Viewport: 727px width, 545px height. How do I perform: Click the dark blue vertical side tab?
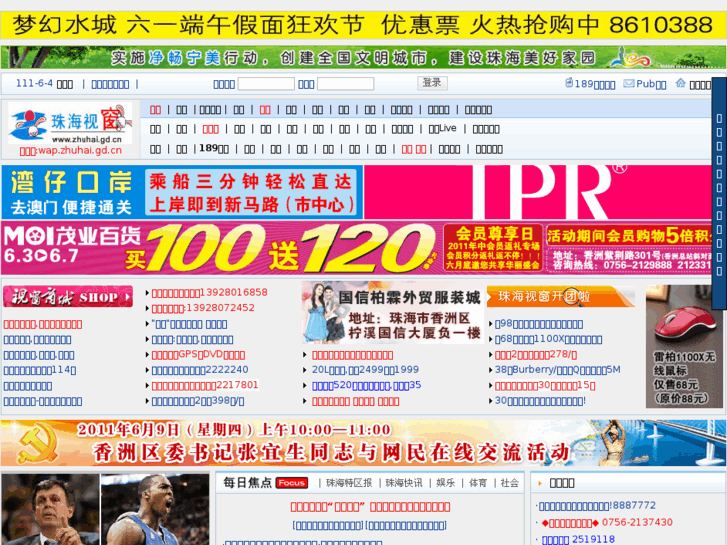(719, 193)
